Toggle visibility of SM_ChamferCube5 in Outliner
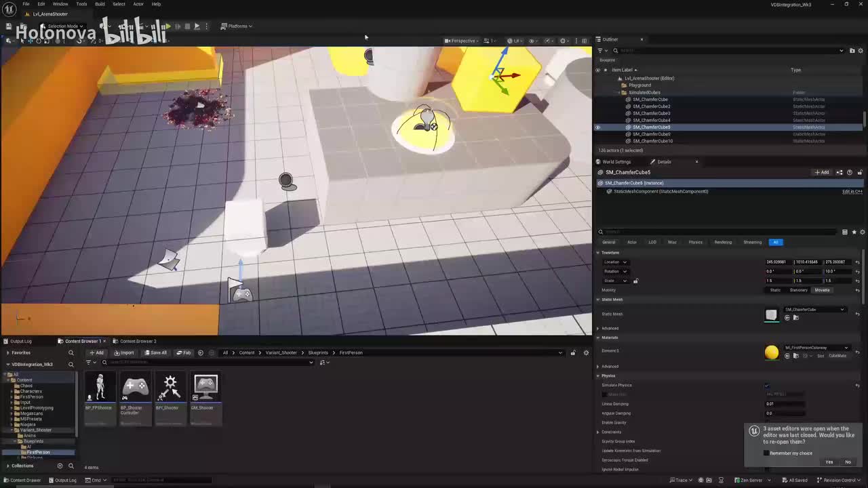The width and height of the screenshot is (868, 488). coord(597,127)
